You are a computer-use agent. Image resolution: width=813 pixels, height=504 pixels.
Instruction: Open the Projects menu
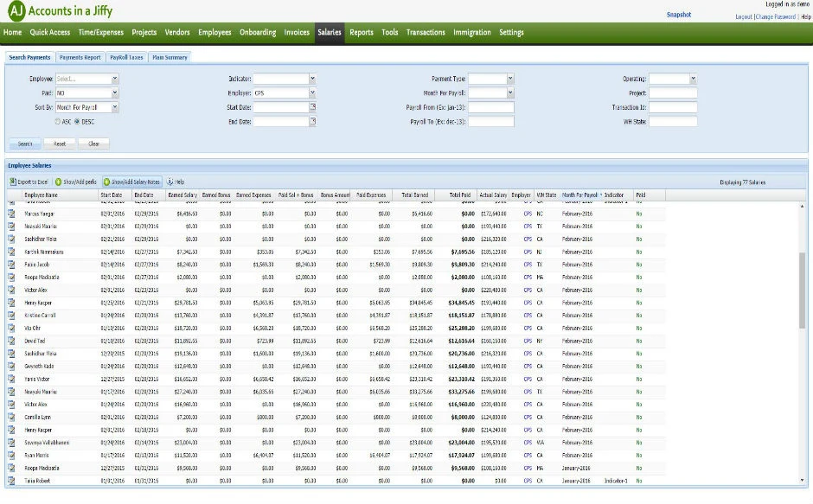coord(144,32)
